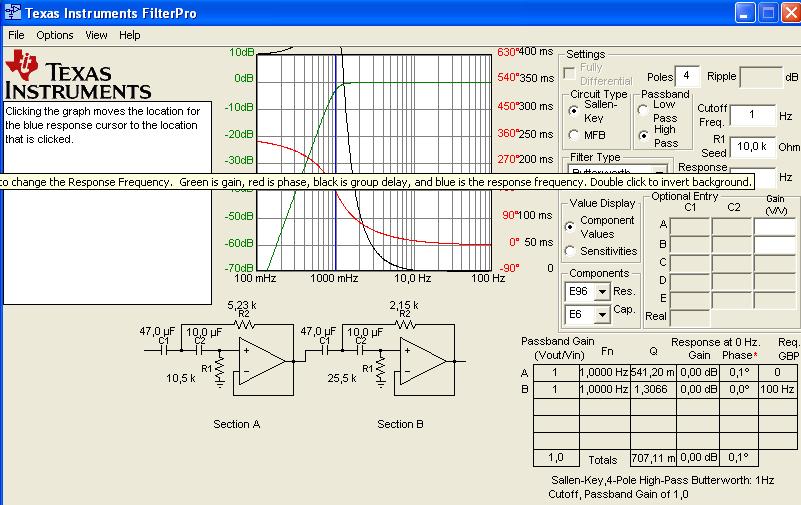Click the Poles input field

pyautogui.click(x=687, y=76)
